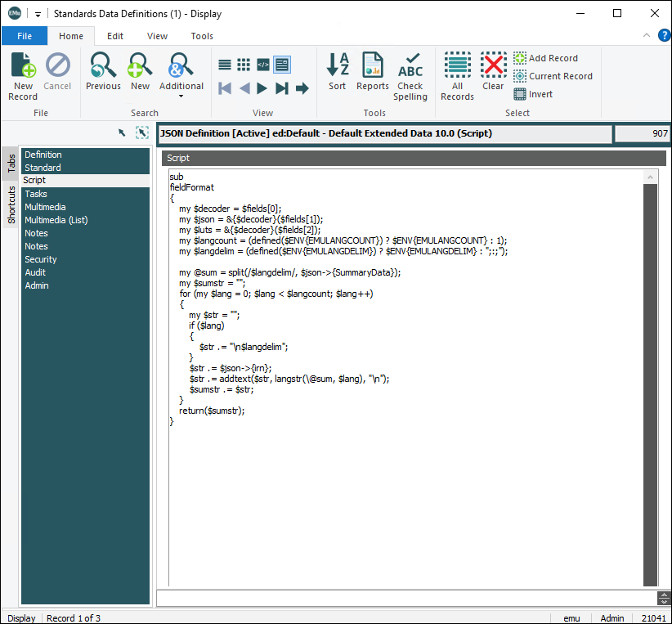Toggle the pin-selection arrow in the side panel

point(123,132)
